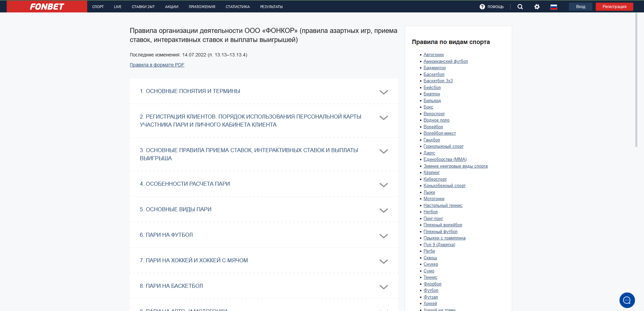644x311 pixels.
Task: Open the Флорбол rules link
Action: tap(432, 284)
